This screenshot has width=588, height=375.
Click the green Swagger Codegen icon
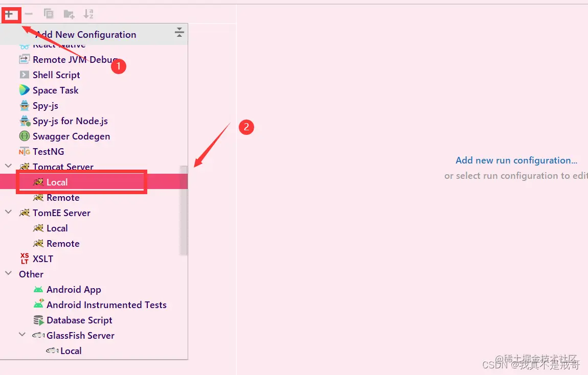(25, 136)
